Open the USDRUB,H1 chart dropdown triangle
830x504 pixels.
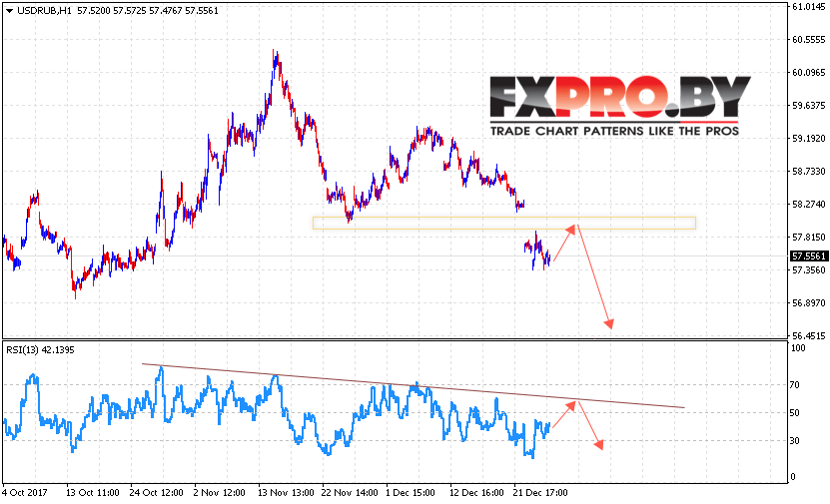[x=9, y=11]
